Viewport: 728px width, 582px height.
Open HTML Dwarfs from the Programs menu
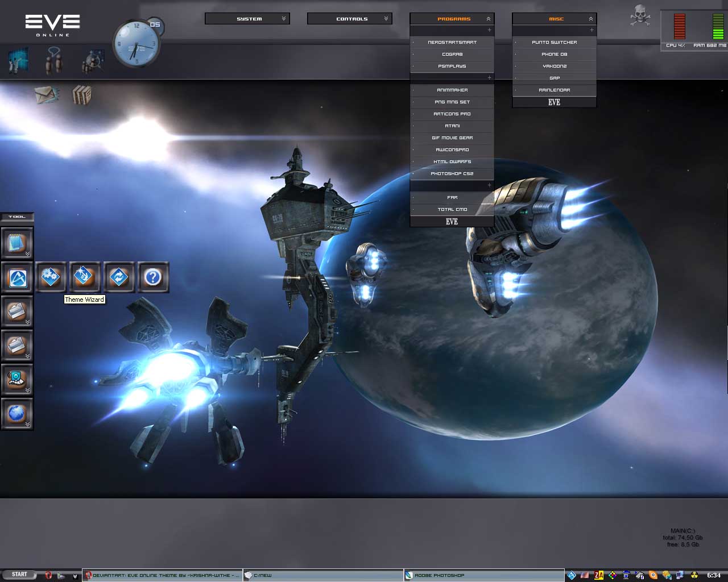point(452,161)
